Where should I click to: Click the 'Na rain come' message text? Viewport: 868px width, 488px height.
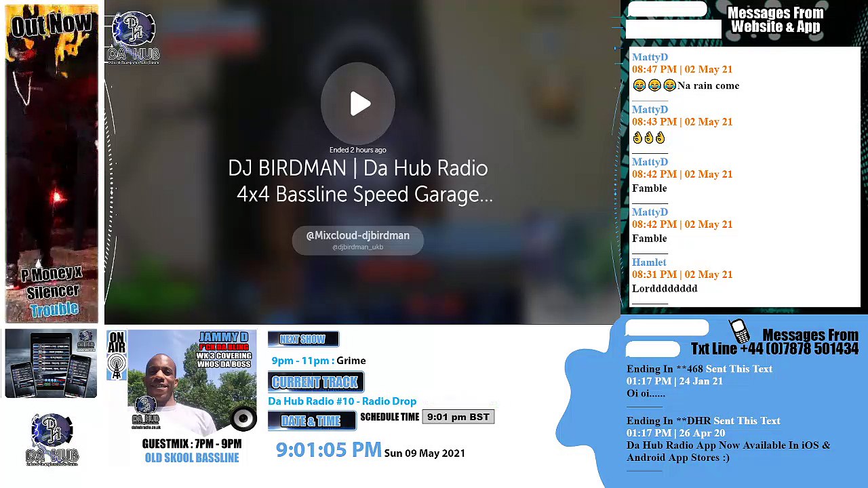pos(708,86)
